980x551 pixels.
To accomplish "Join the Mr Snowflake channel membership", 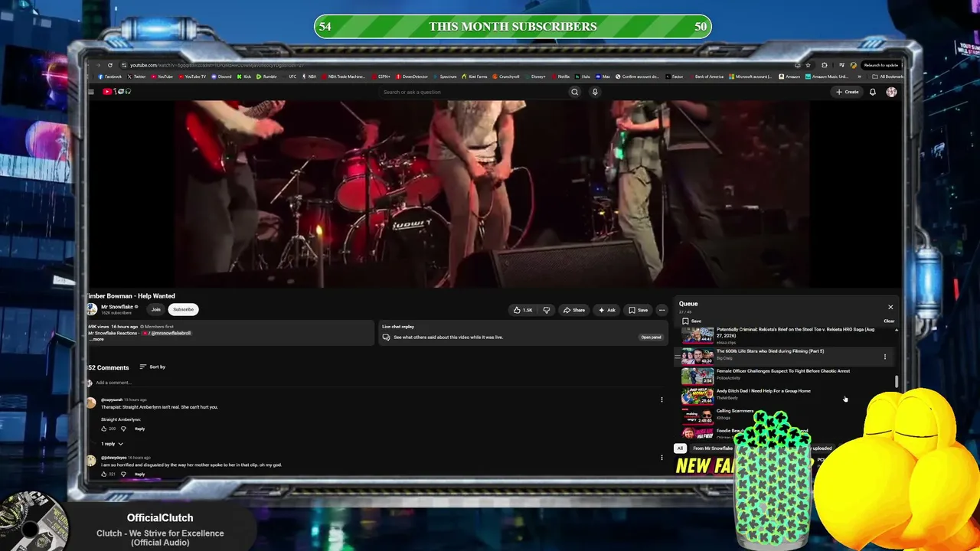I will coord(155,309).
